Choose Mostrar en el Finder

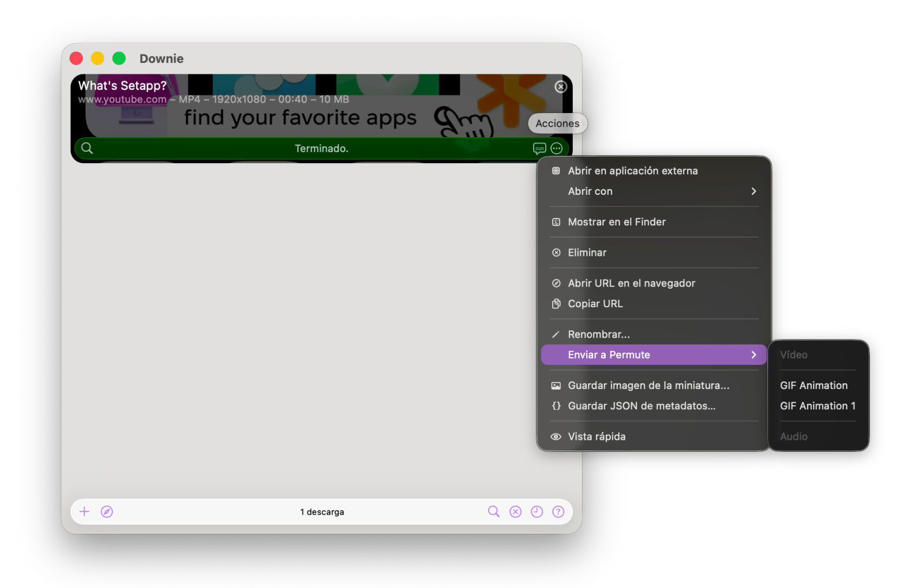pos(654,222)
